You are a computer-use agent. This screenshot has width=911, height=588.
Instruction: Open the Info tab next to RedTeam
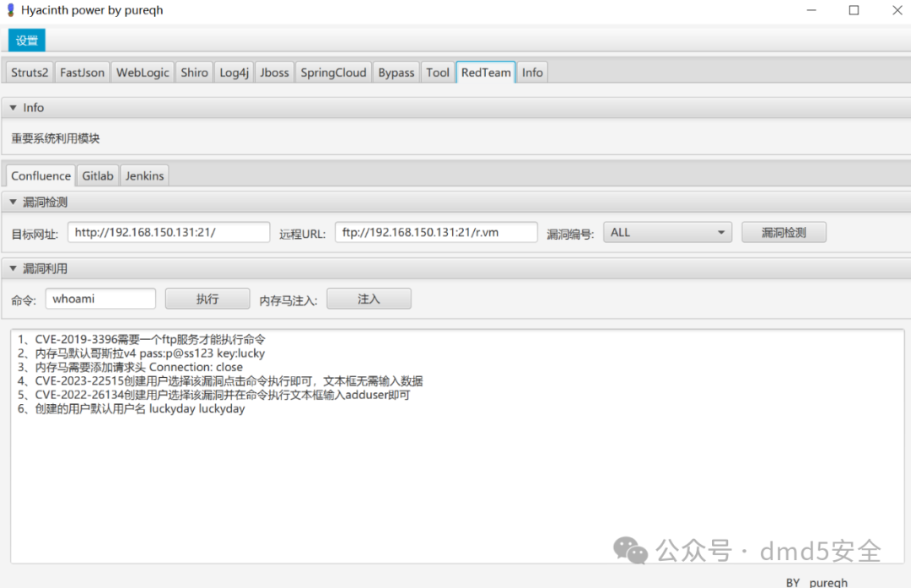coord(531,72)
